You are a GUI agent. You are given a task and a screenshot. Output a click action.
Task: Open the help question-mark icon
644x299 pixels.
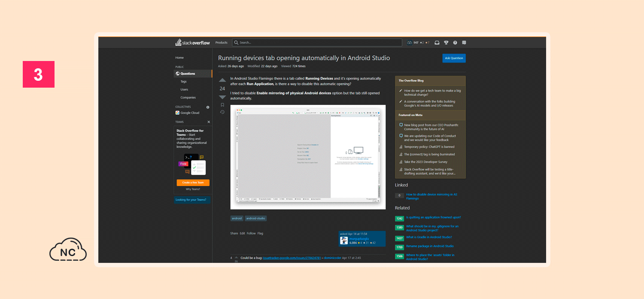[455, 43]
